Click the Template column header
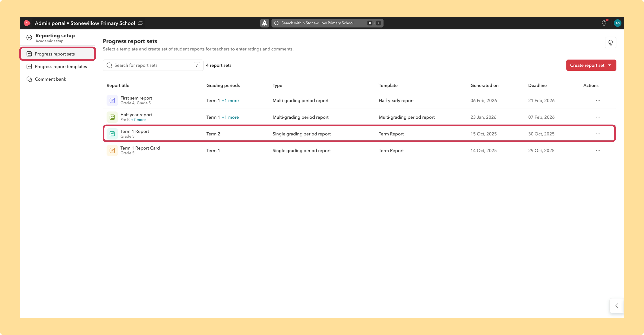The width and height of the screenshot is (644, 335). (x=388, y=86)
